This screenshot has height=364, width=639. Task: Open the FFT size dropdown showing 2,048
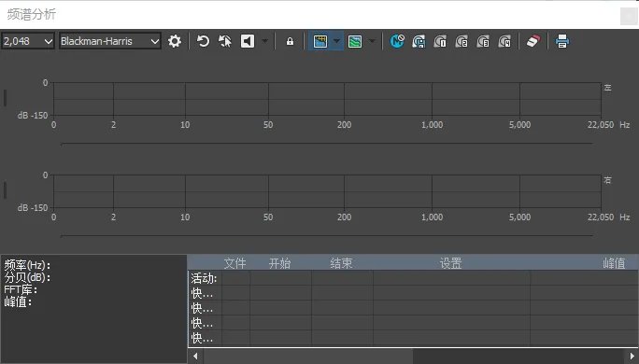point(28,41)
